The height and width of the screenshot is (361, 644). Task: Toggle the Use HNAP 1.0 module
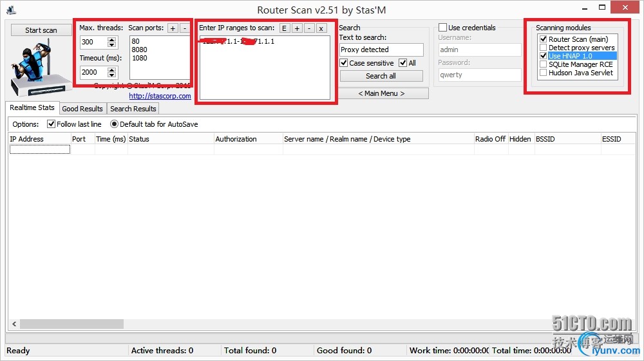point(544,56)
